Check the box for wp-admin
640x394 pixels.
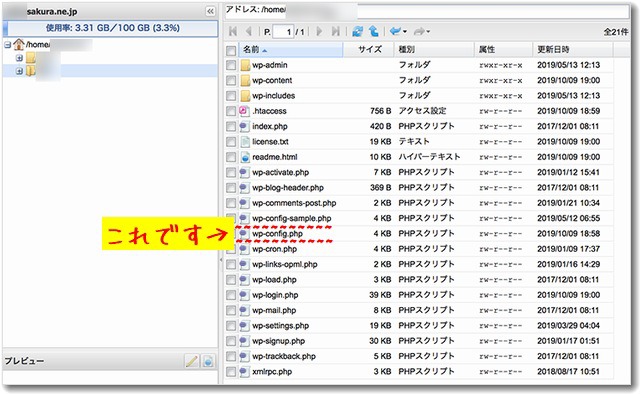[x=231, y=65]
